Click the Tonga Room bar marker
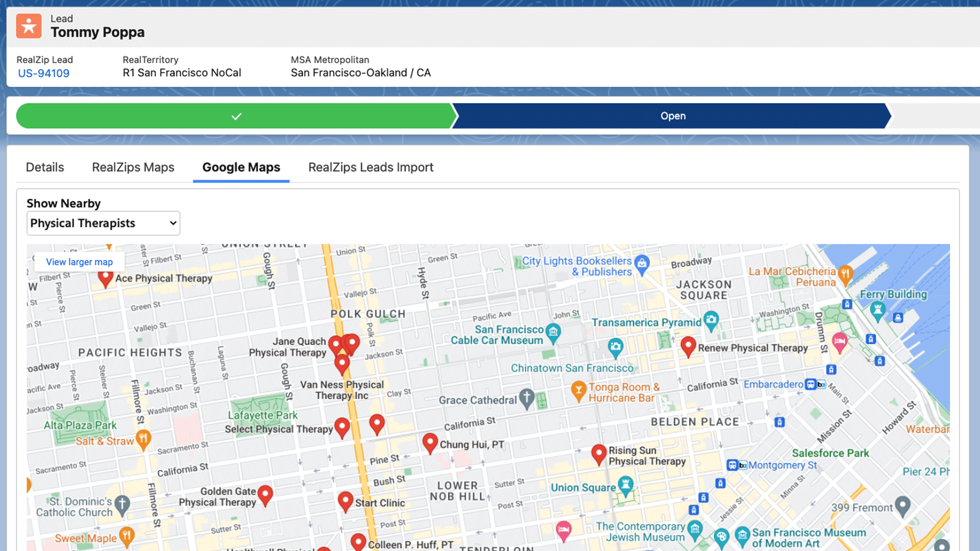Screen dimensions: 980x551 click(x=578, y=391)
